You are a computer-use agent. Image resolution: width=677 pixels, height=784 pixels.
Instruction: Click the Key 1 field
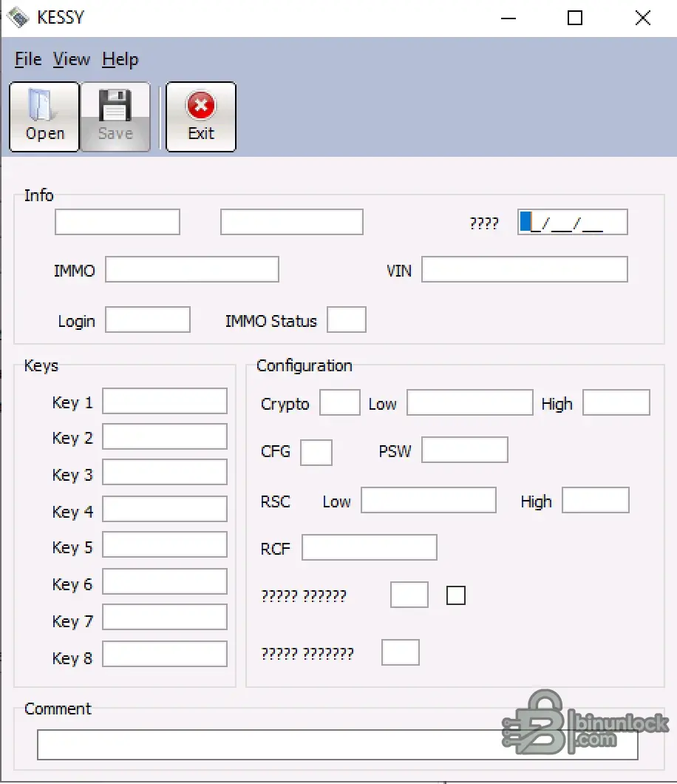pos(165,401)
